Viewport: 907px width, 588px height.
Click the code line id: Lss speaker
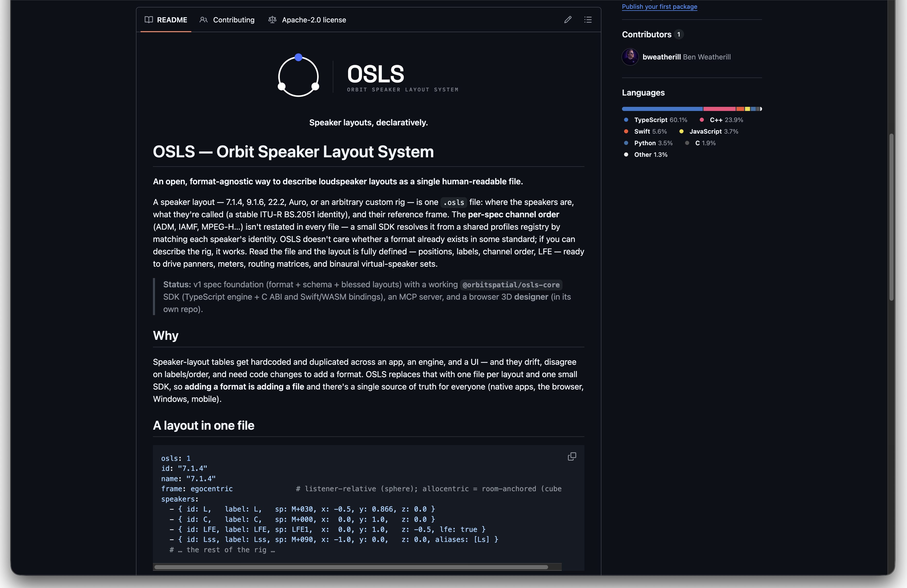point(334,540)
